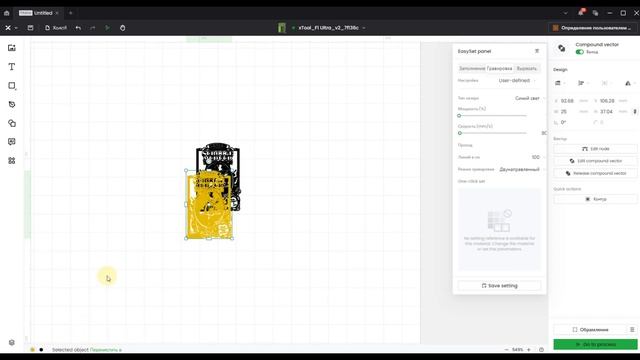Open the flip/mirror dropdown
The image size is (640, 360).
(x=630, y=83)
